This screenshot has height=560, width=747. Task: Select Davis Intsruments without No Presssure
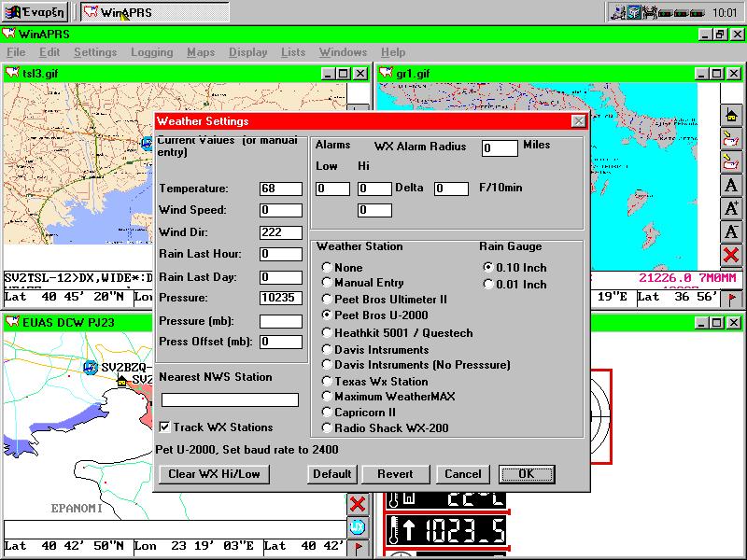click(375, 349)
